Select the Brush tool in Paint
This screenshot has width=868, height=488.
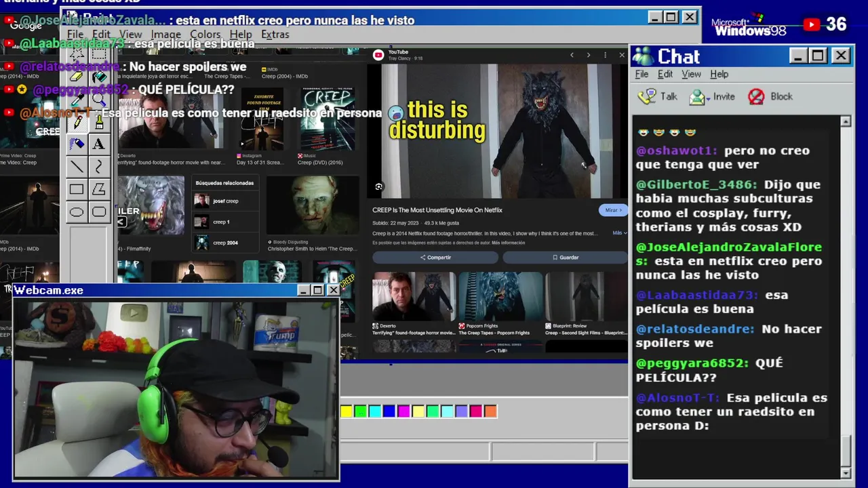click(x=99, y=122)
